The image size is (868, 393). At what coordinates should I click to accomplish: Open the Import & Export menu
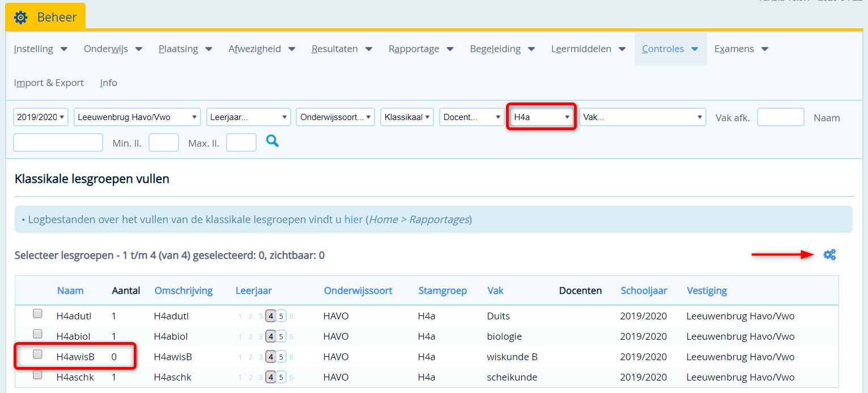[x=49, y=83]
